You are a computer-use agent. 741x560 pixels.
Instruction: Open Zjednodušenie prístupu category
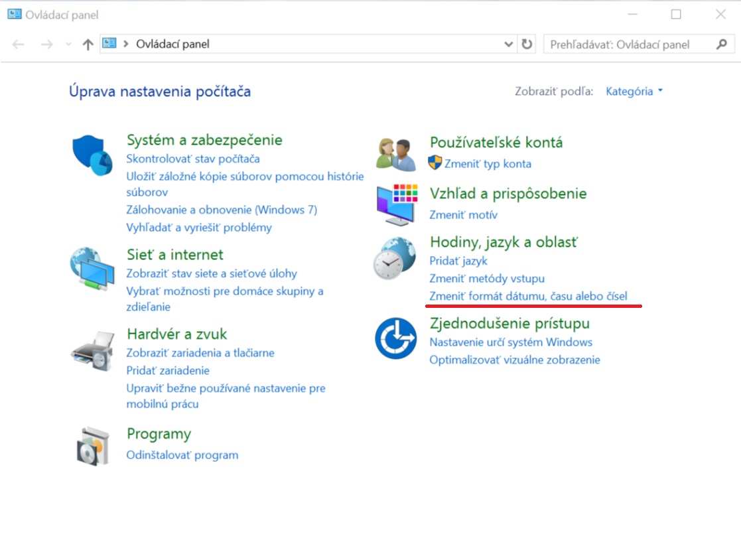click(509, 324)
